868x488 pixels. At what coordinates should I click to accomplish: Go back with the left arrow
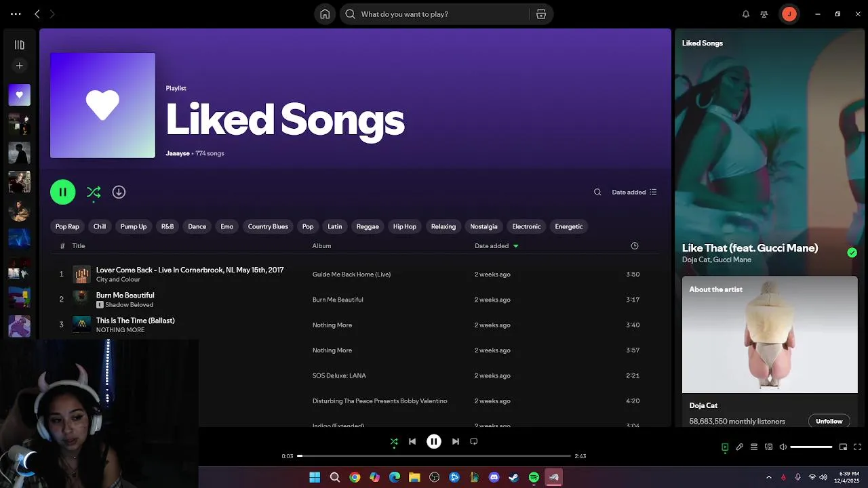pos(37,14)
